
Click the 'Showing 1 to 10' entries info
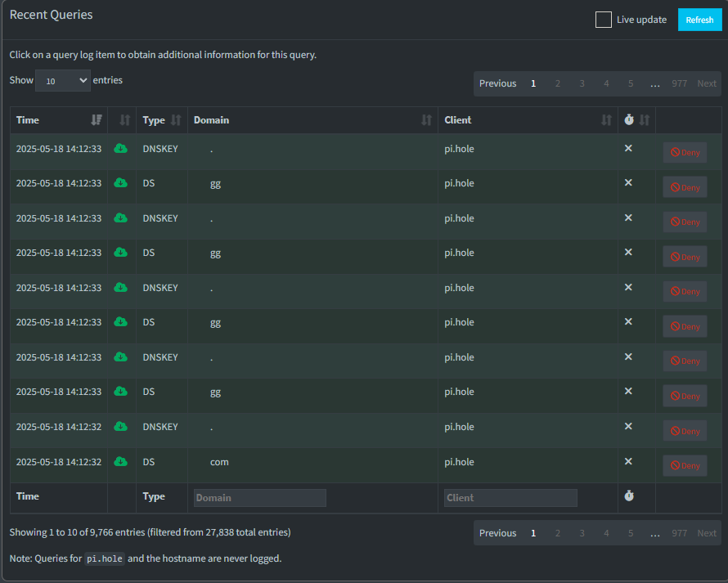[x=150, y=532]
